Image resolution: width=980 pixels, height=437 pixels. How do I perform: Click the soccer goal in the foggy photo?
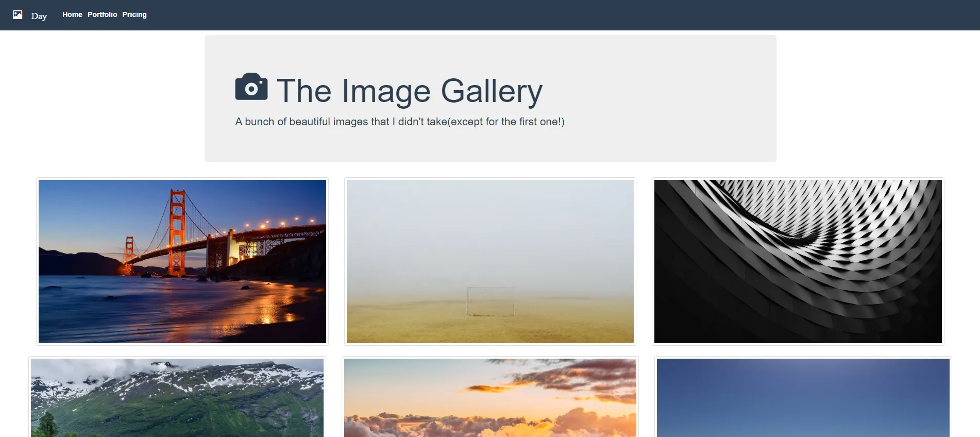click(491, 301)
